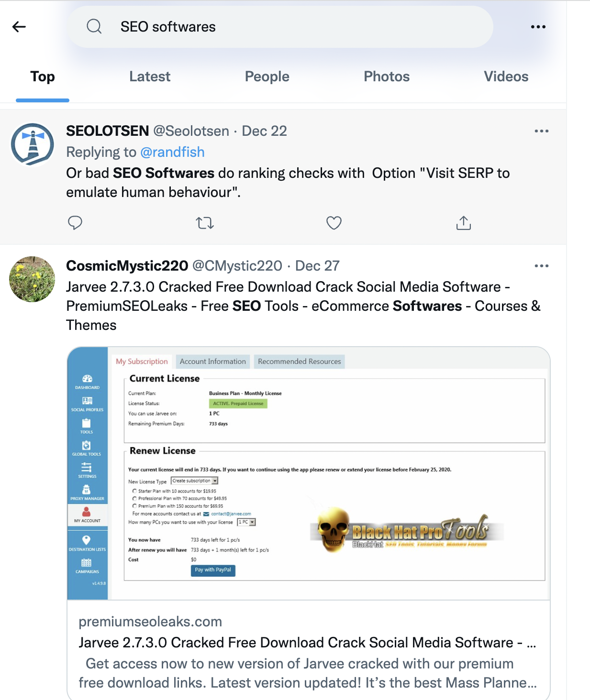Retweet the SEOLOTSEN tweet
The image size is (590, 700).
[x=205, y=223]
